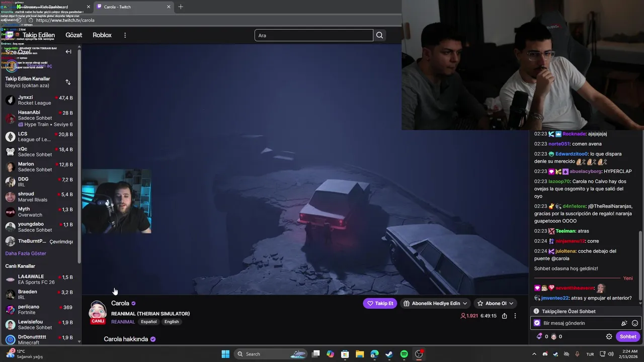
Task: Click REANIMAL game category link
Action: 123,322
